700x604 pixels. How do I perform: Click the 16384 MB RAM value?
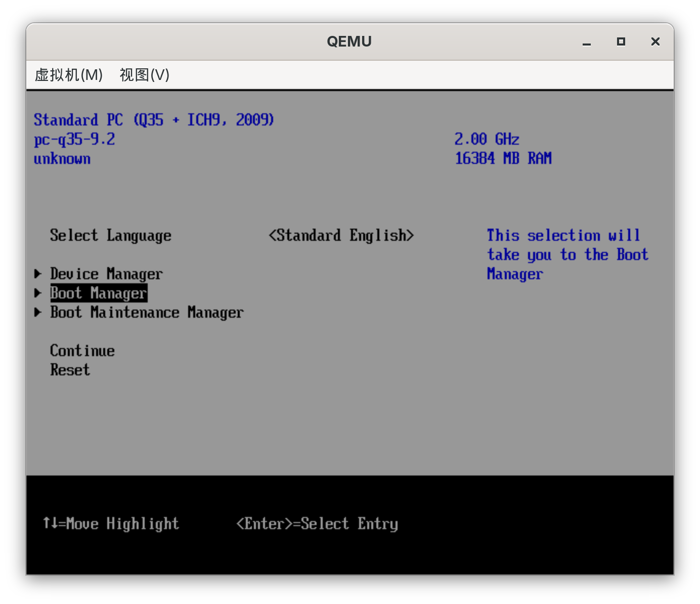tap(503, 158)
